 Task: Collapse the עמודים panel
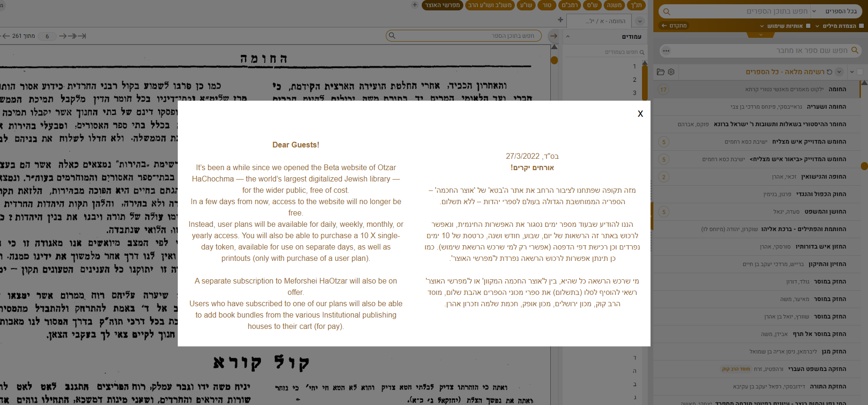pyautogui.click(x=568, y=36)
